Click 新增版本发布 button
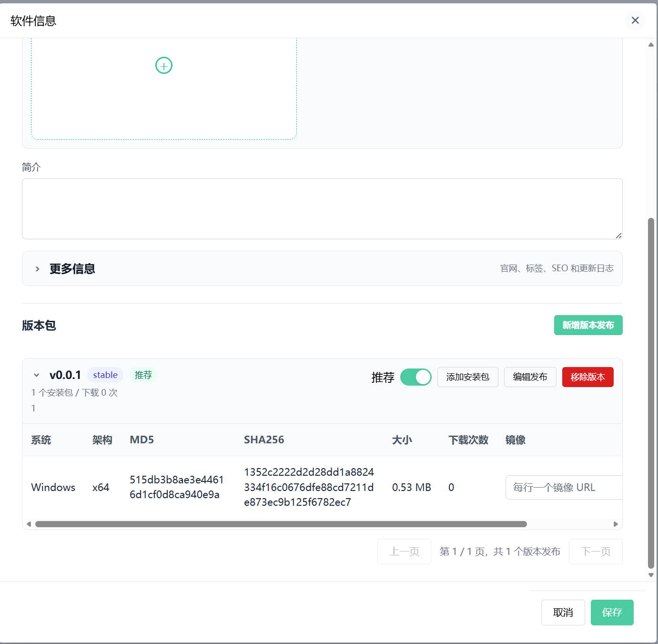658x644 pixels. (x=588, y=325)
